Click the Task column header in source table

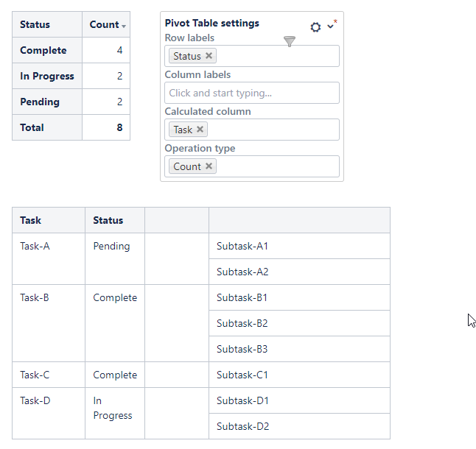31,220
